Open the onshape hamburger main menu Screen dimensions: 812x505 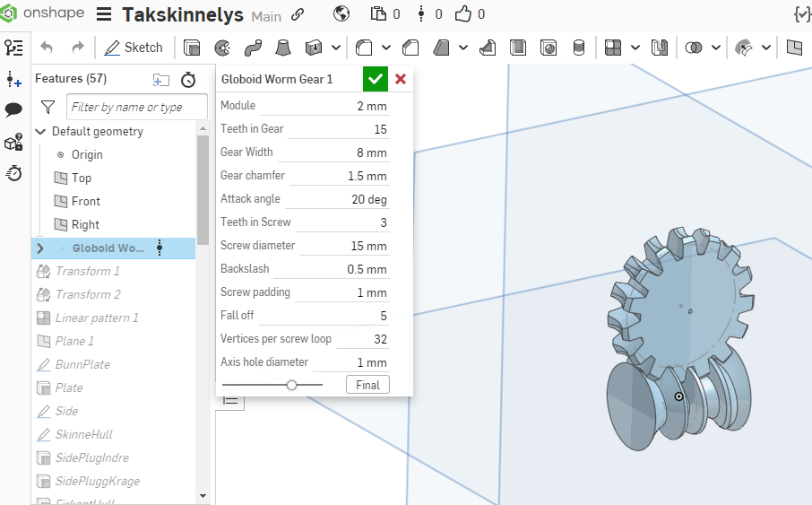[104, 14]
